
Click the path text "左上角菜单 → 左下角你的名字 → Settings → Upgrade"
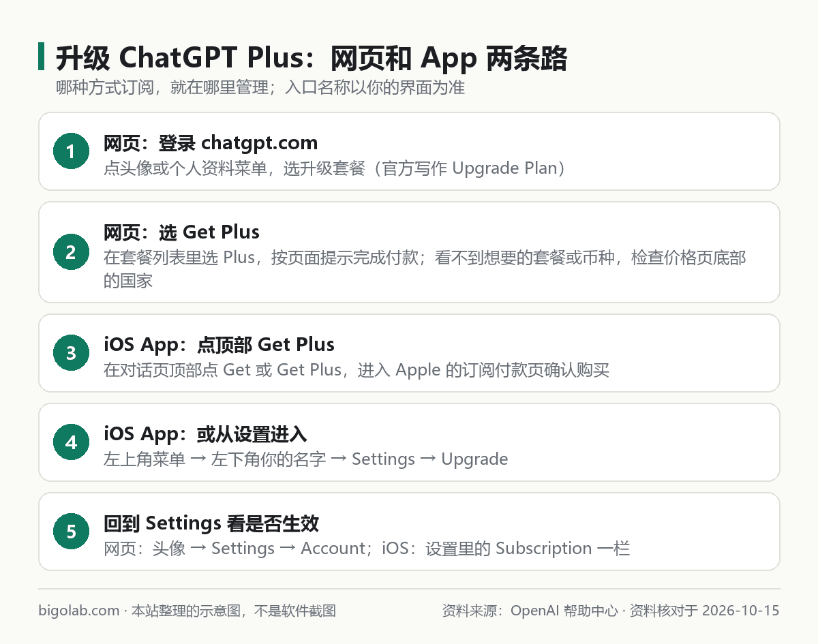click(305, 459)
